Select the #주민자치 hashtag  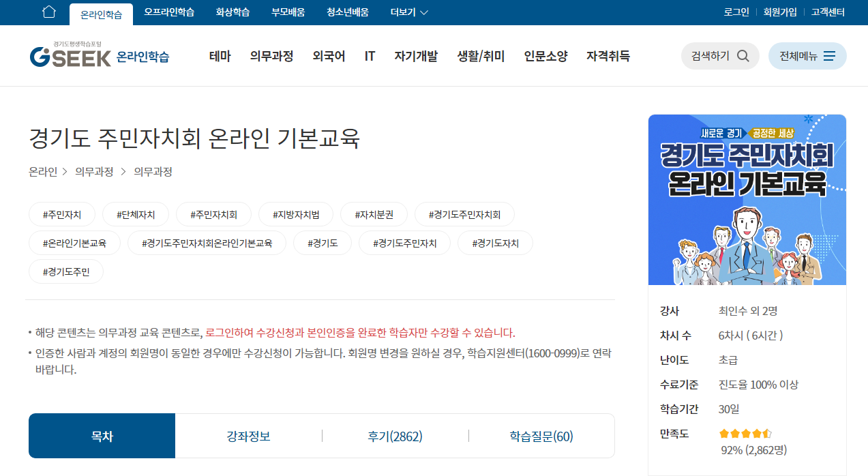tap(61, 213)
